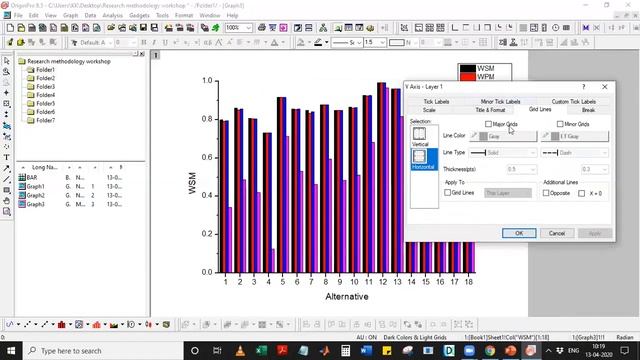Click the Print icon in the toolbar

point(262,28)
